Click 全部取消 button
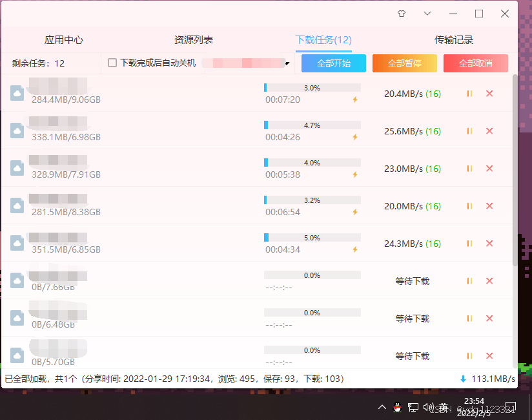The height and width of the screenshot is (420, 532). pos(476,63)
